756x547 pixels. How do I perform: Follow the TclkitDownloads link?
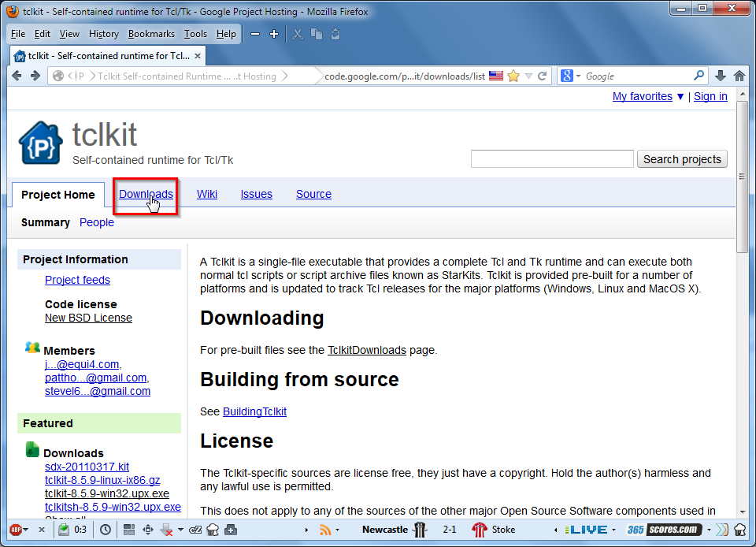[x=366, y=350]
